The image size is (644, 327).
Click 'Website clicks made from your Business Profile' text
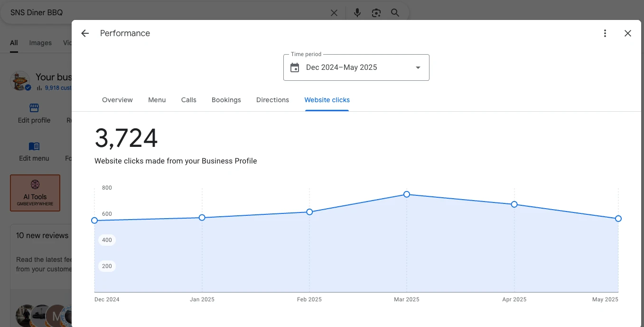pyautogui.click(x=176, y=161)
